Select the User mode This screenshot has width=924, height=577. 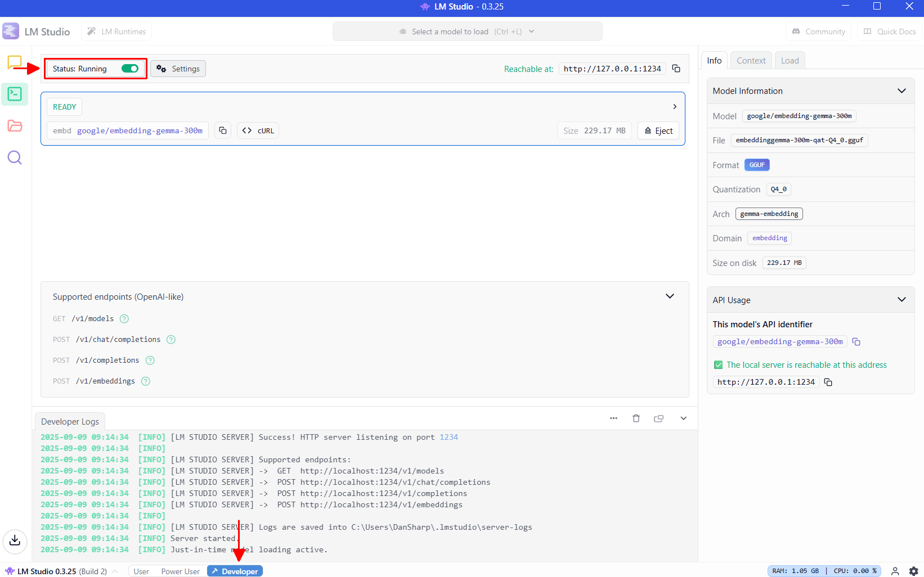tap(141, 571)
